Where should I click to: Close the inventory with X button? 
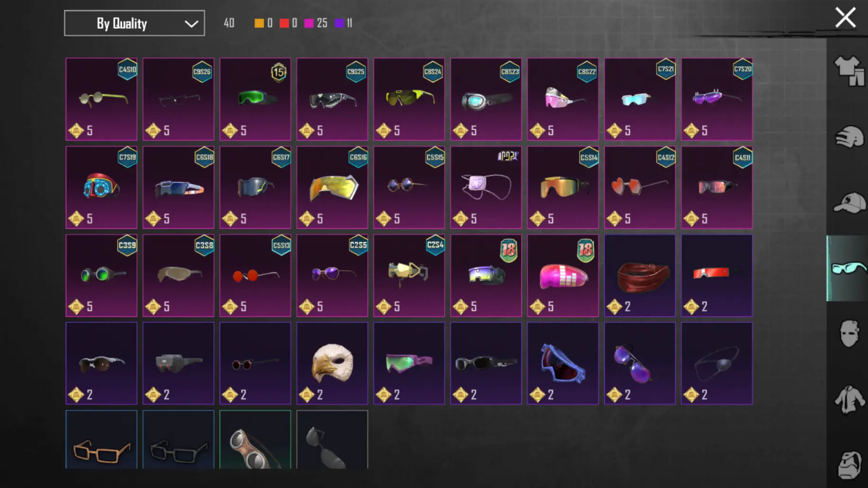click(x=845, y=17)
